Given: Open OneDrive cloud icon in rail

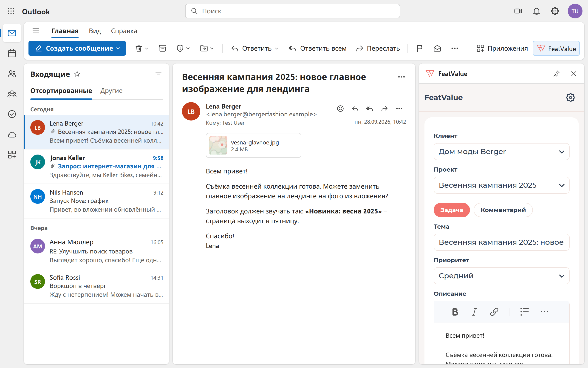Looking at the screenshot, I should (x=12, y=135).
